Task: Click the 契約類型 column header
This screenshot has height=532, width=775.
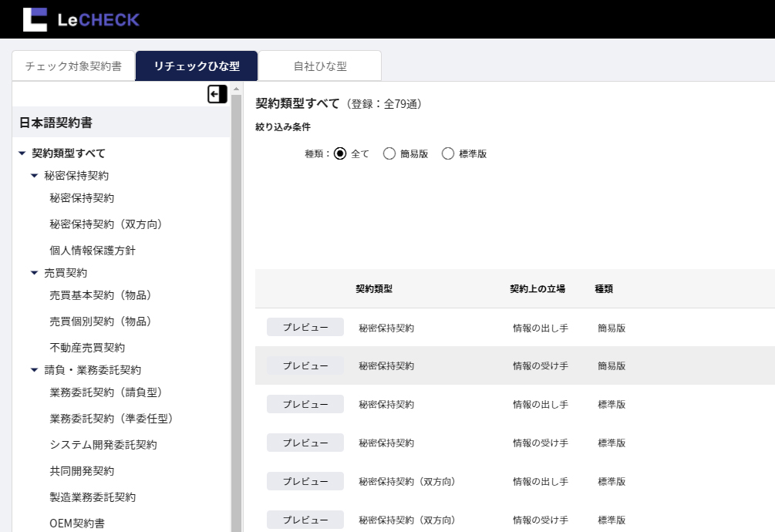Action: pos(374,288)
